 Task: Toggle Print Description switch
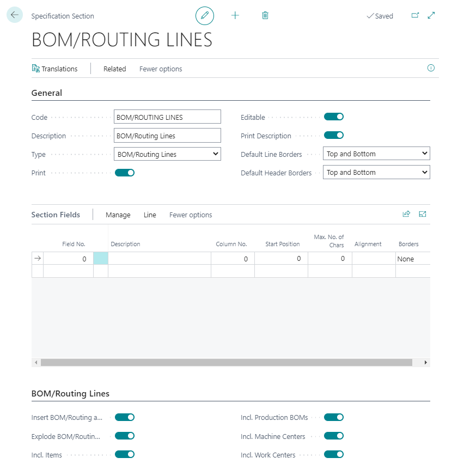point(334,136)
